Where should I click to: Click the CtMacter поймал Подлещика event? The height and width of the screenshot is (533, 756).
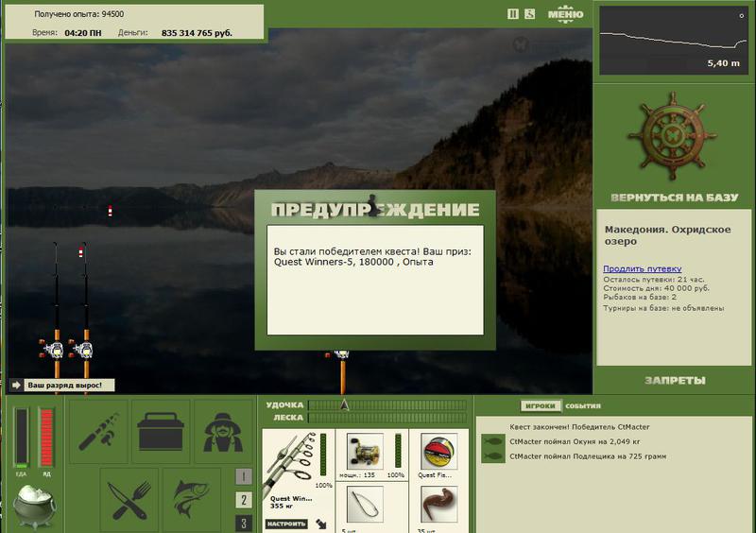[x=588, y=456]
